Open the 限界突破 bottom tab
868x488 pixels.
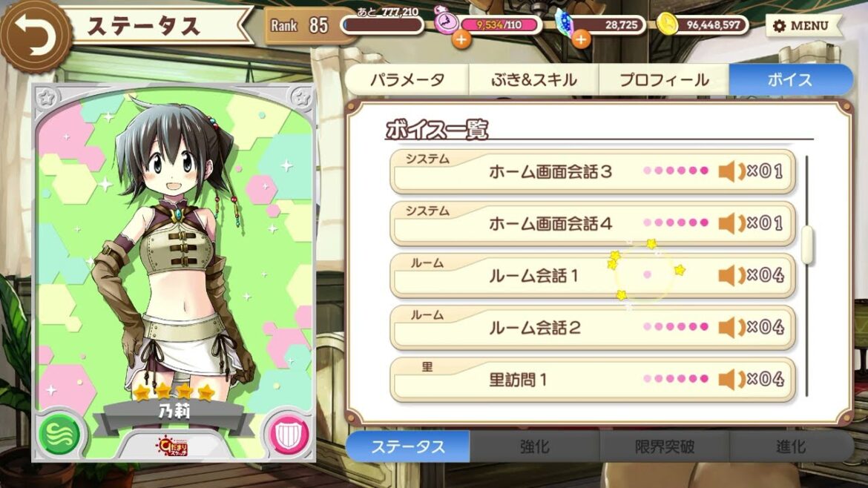(664, 446)
